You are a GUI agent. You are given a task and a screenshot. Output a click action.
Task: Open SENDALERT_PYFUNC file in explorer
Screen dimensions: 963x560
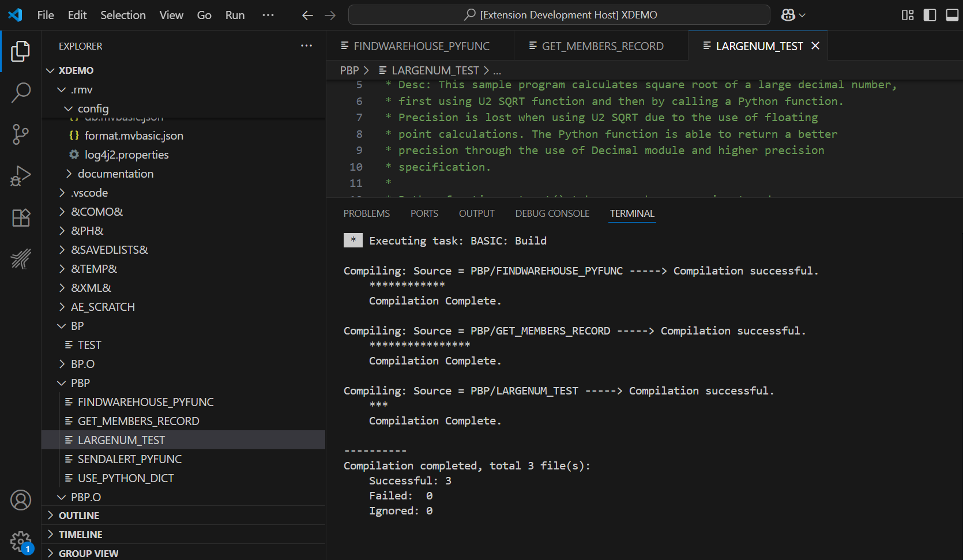[130, 459]
